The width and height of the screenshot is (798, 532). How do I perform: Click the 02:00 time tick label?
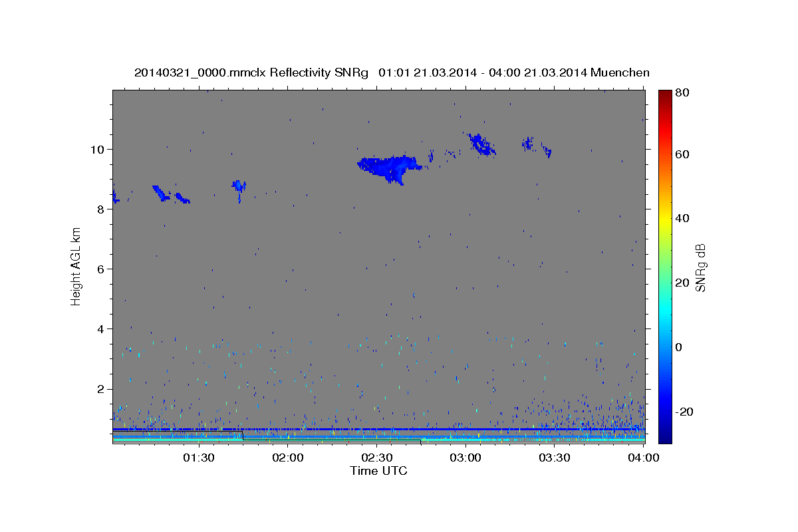[x=287, y=458]
